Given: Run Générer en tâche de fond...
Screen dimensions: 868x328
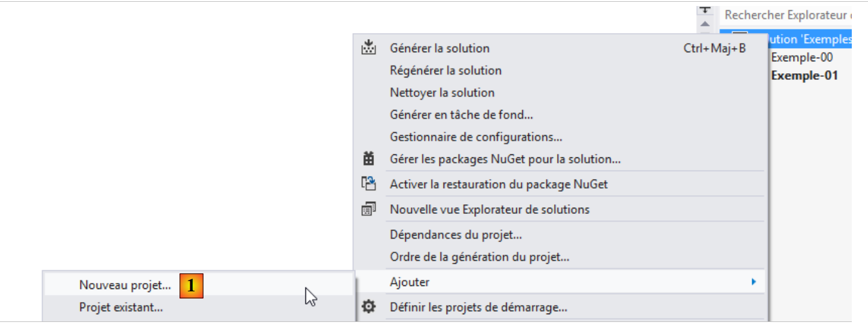Looking at the screenshot, I should 461,115.
